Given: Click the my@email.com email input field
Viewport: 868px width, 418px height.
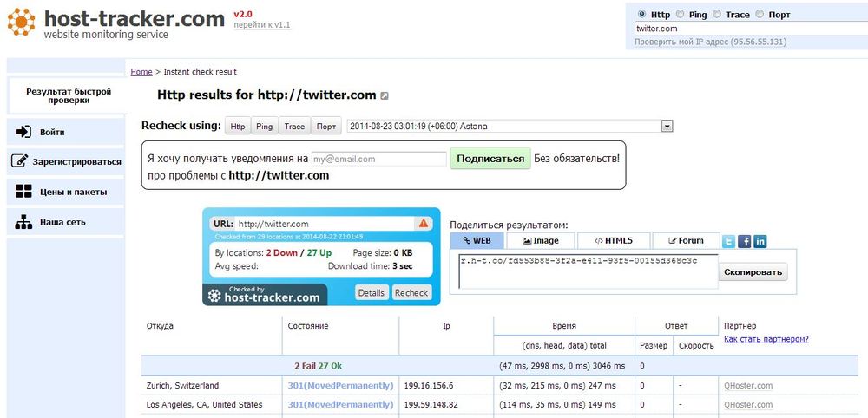Looking at the screenshot, I should 378,159.
